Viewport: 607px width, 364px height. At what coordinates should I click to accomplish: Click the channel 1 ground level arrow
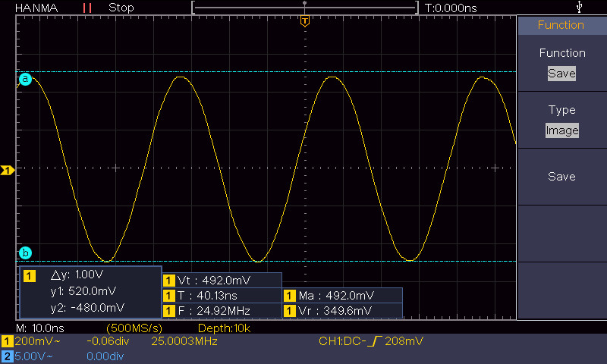(7, 171)
